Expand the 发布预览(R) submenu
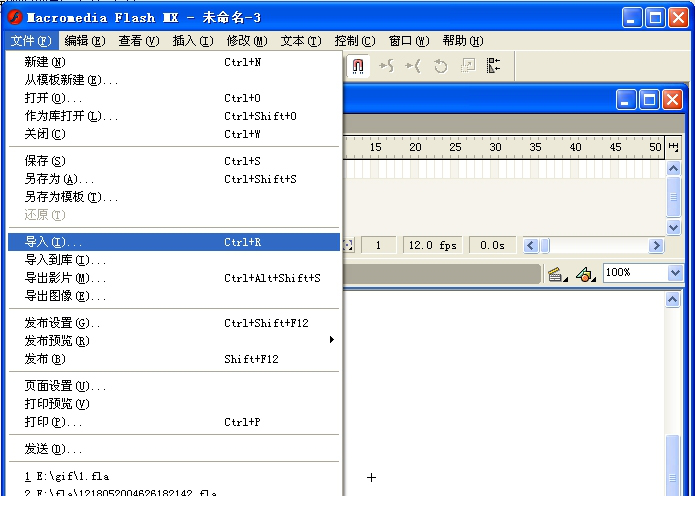Screen dimensions: 695x515 (x=174, y=341)
